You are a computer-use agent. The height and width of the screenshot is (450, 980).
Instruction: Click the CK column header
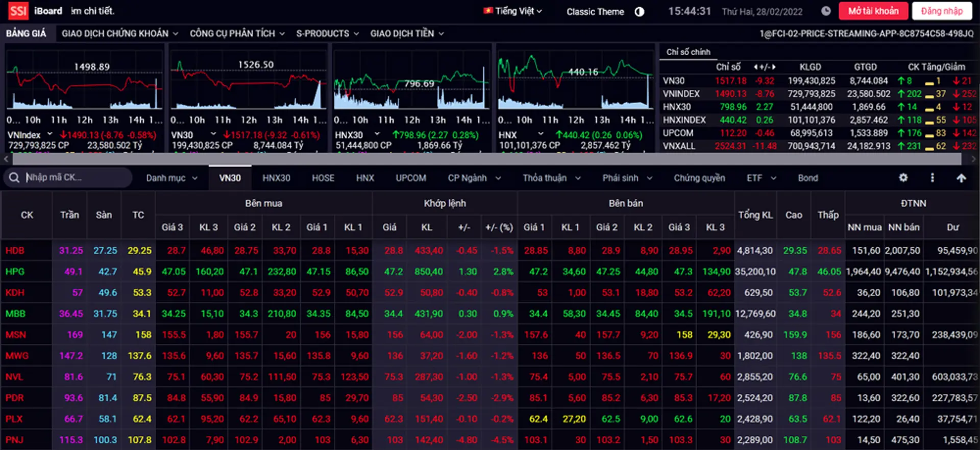pyautogui.click(x=27, y=215)
